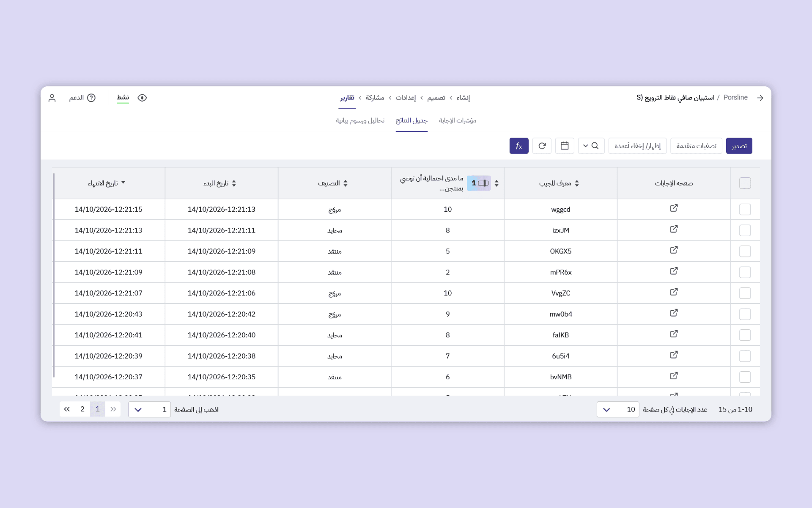
Task: Click the search magnifier icon
Action: (x=595, y=146)
